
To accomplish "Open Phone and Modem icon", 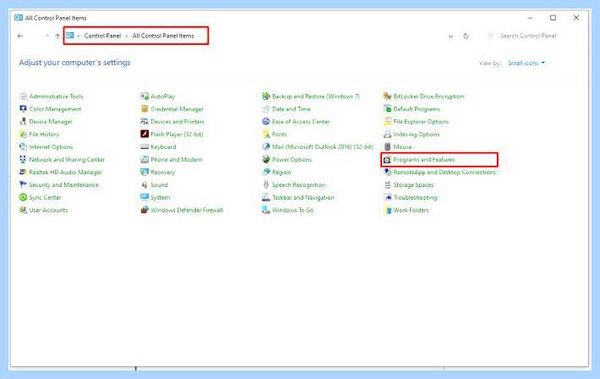I will click(145, 159).
